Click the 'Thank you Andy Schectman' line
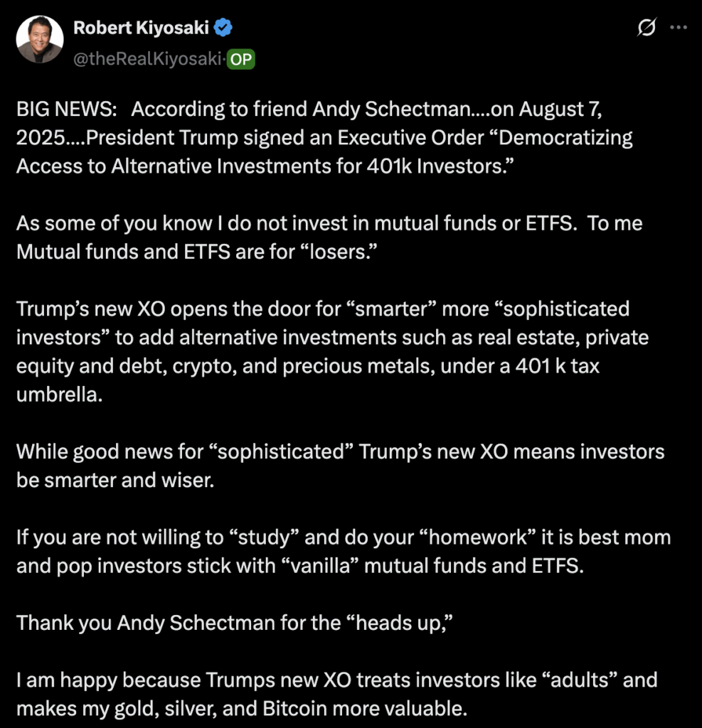Image resolution: width=702 pixels, height=728 pixels. tap(235, 623)
